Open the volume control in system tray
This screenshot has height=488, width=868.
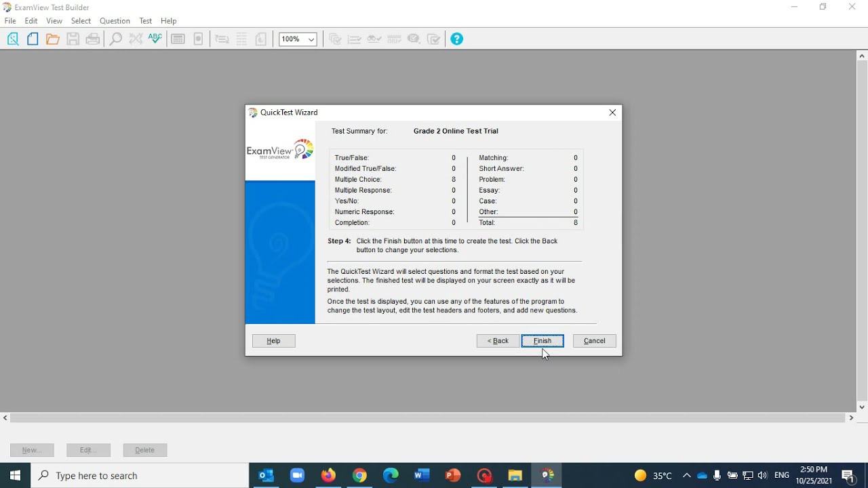pyautogui.click(x=763, y=476)
